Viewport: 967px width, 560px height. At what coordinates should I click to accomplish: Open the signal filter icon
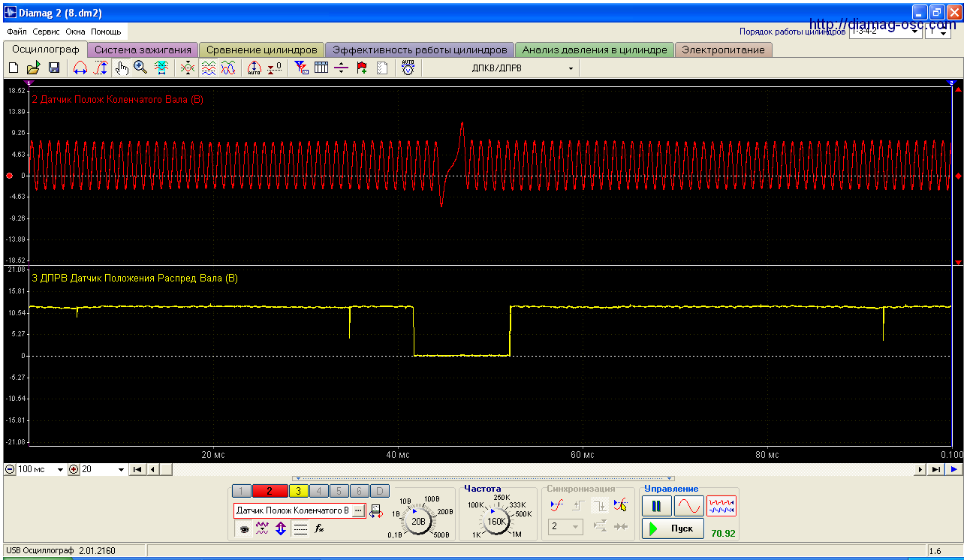point(302,68)
